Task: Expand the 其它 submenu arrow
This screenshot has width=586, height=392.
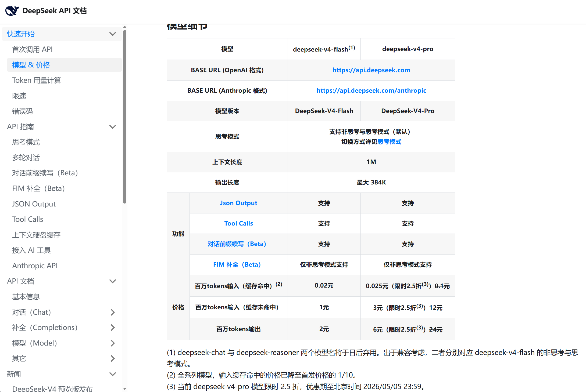Action: pos(113,358)
